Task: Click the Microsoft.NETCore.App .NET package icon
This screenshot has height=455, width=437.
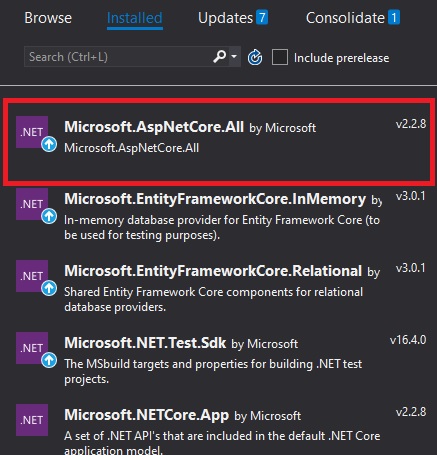Action: coord(32,420)
